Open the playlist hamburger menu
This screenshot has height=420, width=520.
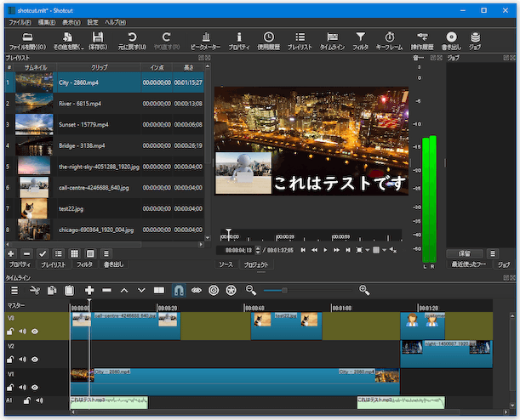click(x=106, y=254)
